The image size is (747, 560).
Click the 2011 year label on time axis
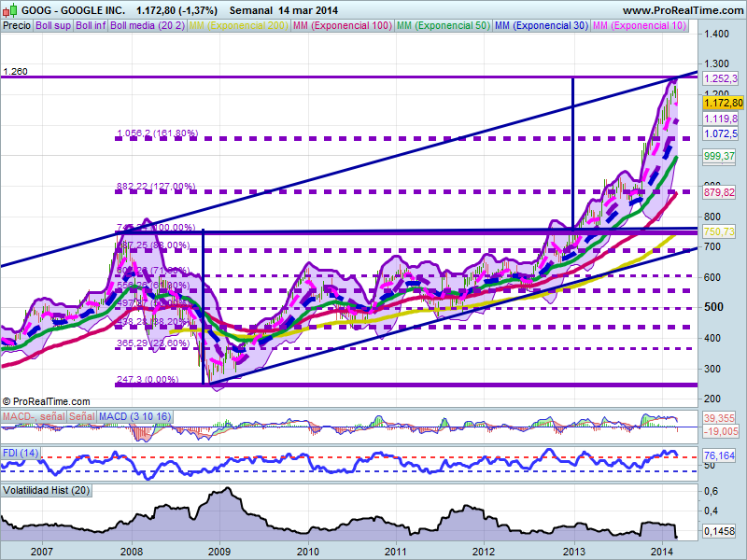tap(396, 552)
